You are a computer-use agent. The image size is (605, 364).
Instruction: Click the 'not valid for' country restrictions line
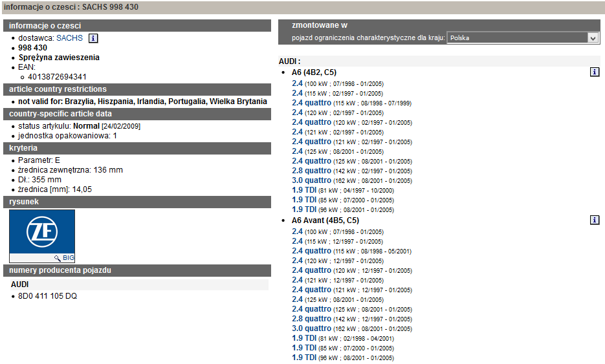142,102
